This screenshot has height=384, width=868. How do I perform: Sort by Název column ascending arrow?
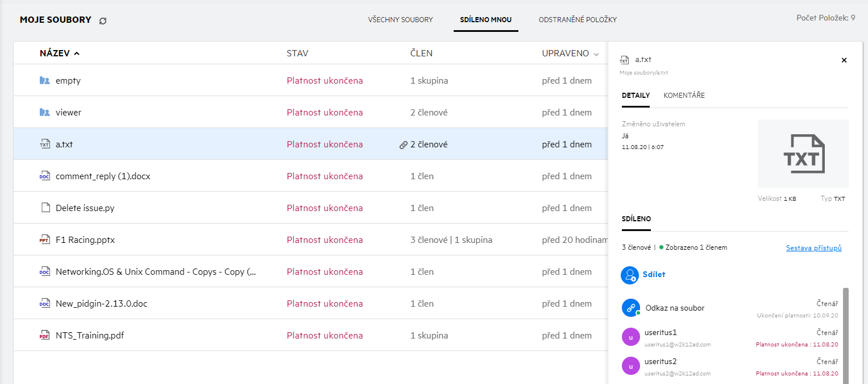(x=77, y=53)
